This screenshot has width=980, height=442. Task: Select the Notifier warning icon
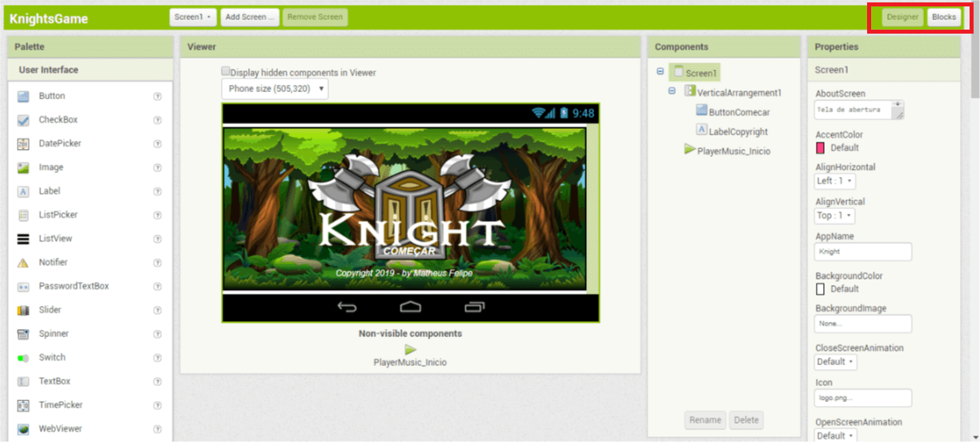pos(23,263)
